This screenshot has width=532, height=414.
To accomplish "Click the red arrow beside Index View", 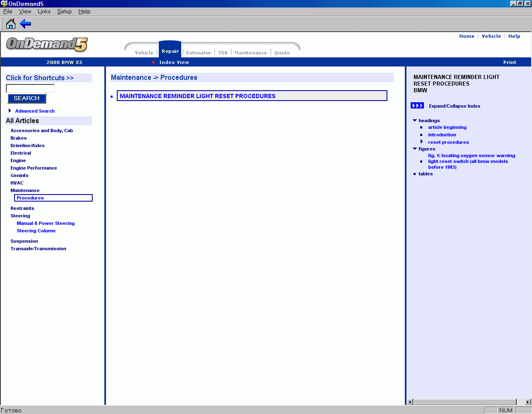I will (x=153, y=63).
